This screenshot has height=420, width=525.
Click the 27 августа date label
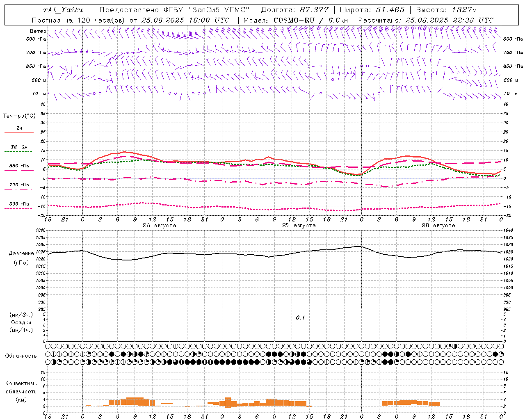point(299,226)
